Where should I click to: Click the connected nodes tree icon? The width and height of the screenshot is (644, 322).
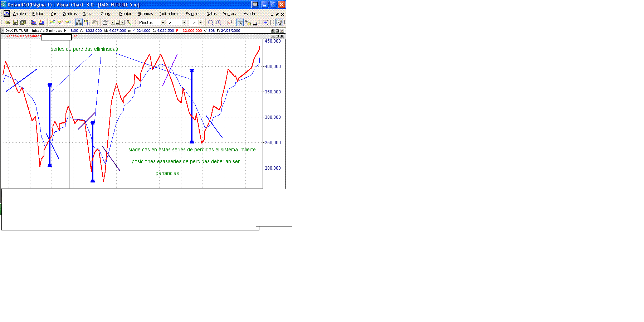click(x=129, y=22)
